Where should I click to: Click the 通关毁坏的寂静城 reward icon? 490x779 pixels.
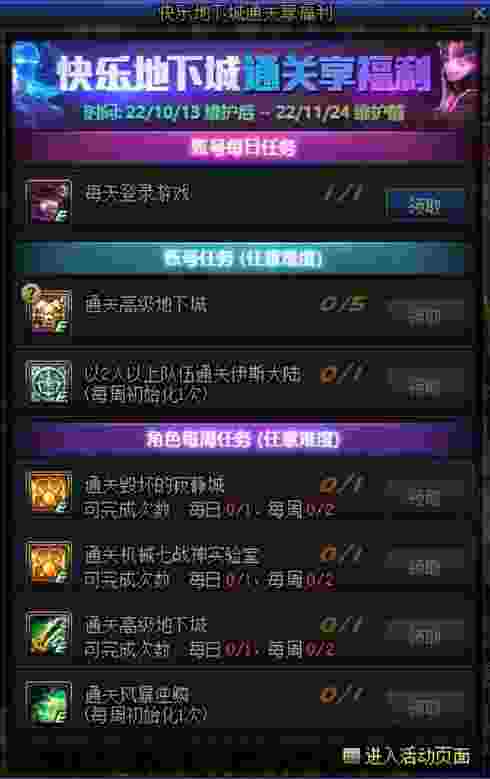click(49, 492)
